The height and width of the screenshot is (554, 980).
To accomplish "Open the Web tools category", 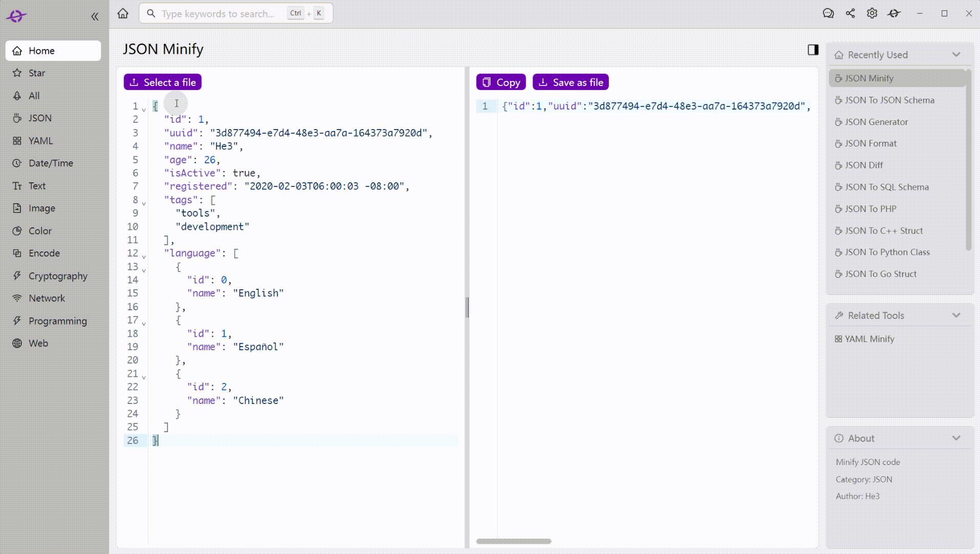I will pos(38,343).
